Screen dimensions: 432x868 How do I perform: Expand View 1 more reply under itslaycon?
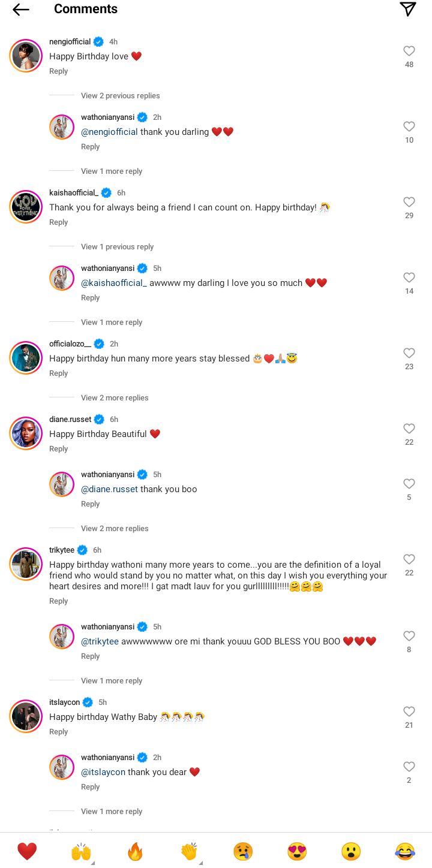point(112,812)
